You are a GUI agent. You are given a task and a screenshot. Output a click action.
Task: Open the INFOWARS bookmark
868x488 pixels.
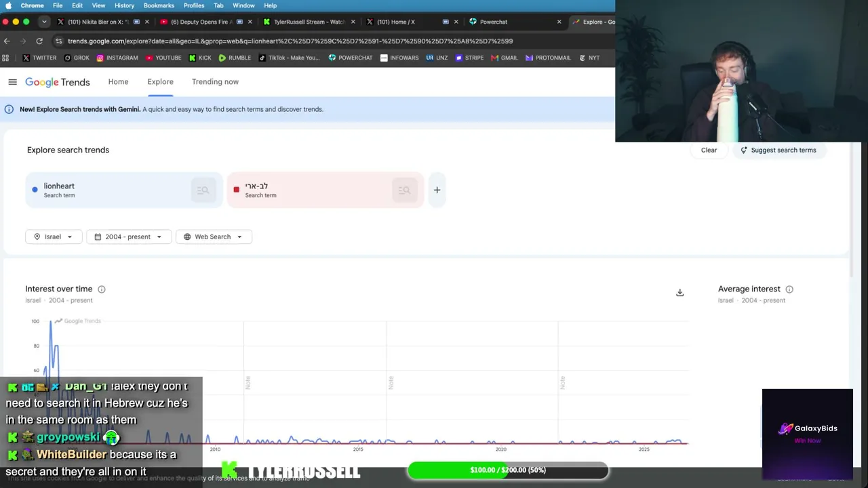click(399, 58)
